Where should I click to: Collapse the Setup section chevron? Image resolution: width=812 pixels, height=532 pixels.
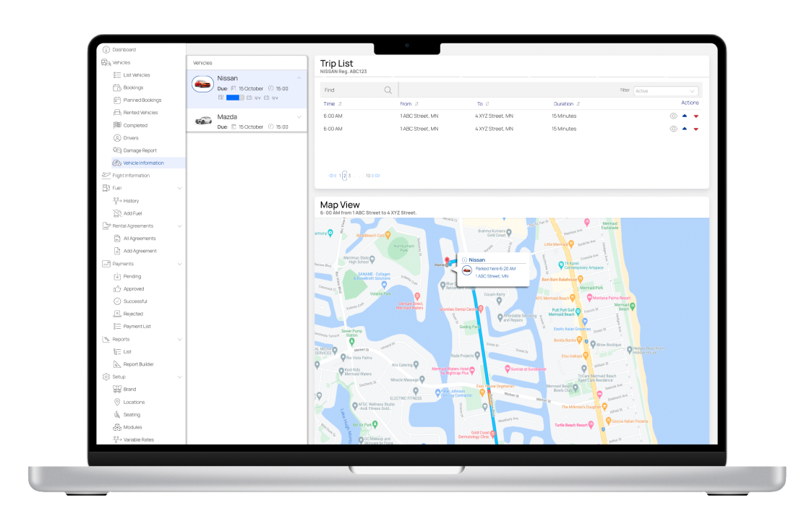click(x=180, y=377)
